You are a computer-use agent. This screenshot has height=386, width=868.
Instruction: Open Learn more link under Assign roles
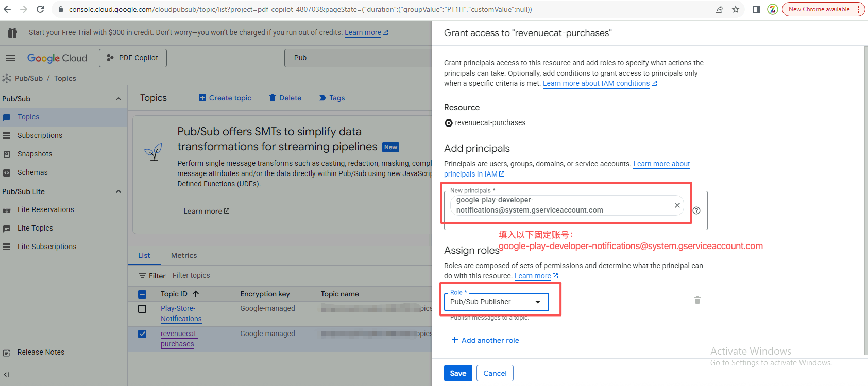[536, 276]
